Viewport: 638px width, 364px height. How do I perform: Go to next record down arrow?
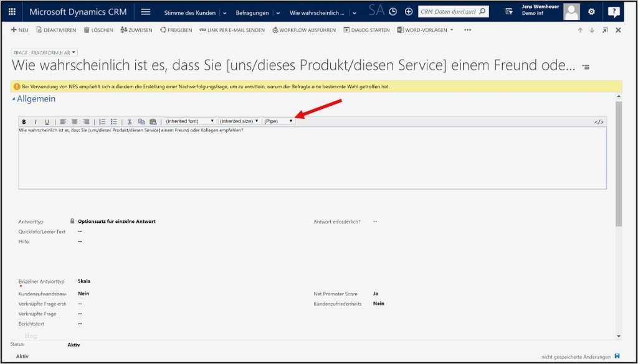[592, 30]
